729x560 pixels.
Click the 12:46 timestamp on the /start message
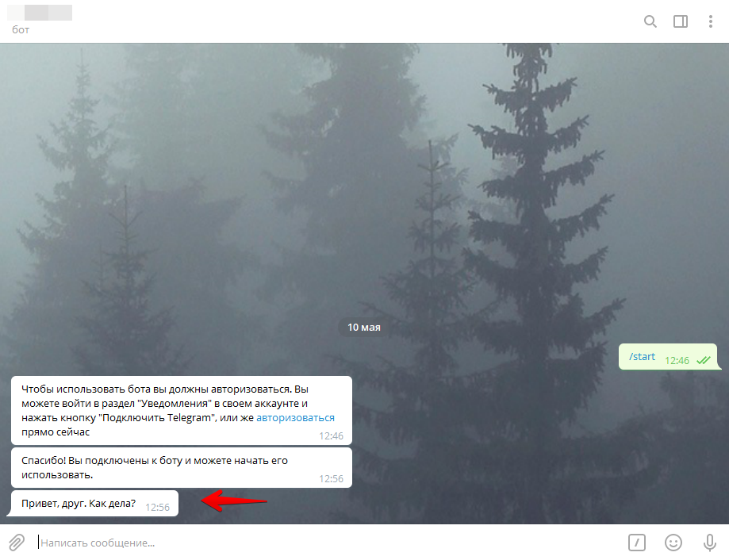click(677, 361)
